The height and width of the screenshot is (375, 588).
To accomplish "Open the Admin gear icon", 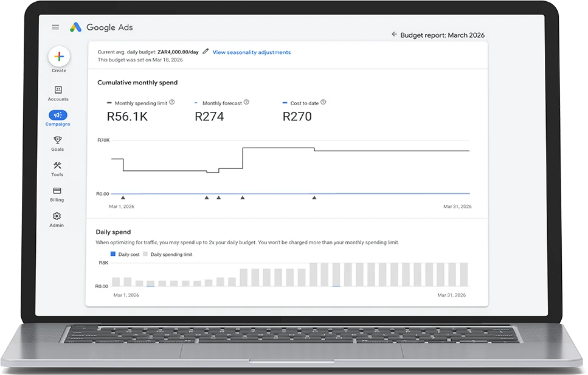I will click(57, 216).
